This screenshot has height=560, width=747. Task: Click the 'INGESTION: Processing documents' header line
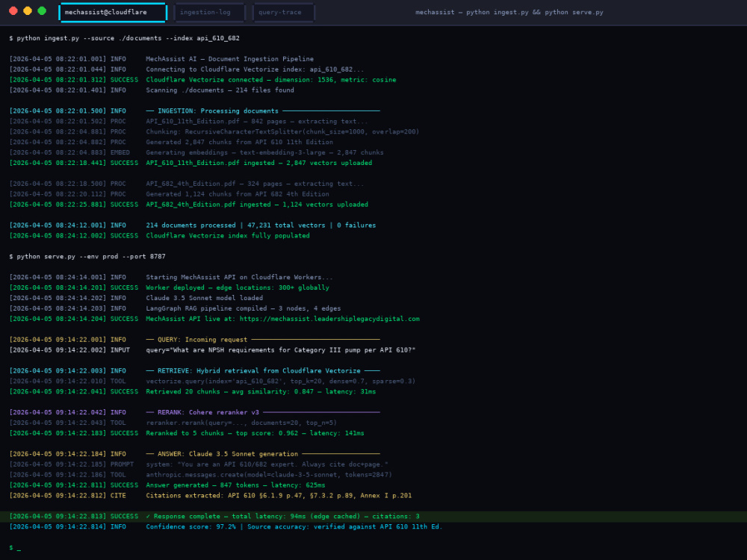coord(195,111)
